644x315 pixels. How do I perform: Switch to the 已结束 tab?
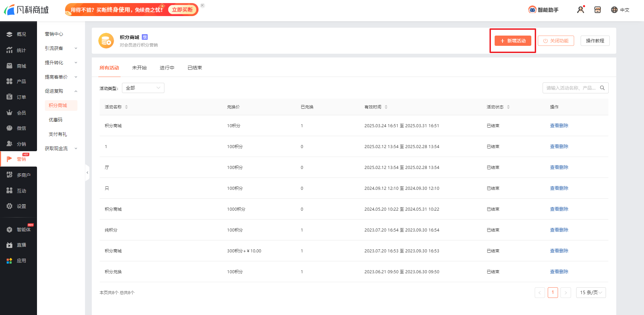[x=195, y=68]
